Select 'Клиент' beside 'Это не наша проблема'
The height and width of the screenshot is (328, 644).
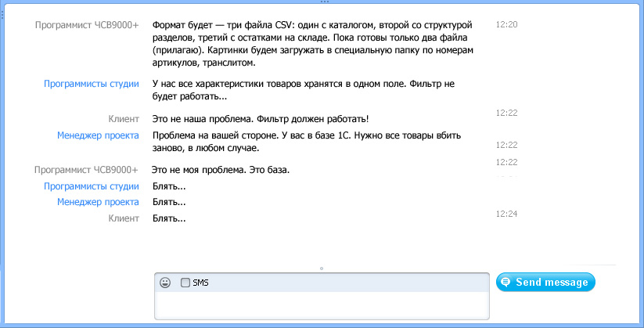(124, 119)
